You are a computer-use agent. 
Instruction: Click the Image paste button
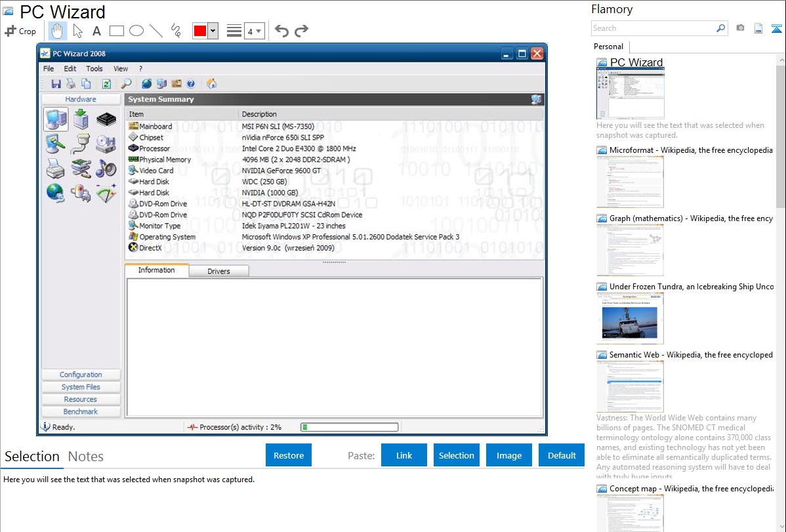click(508, 455)
